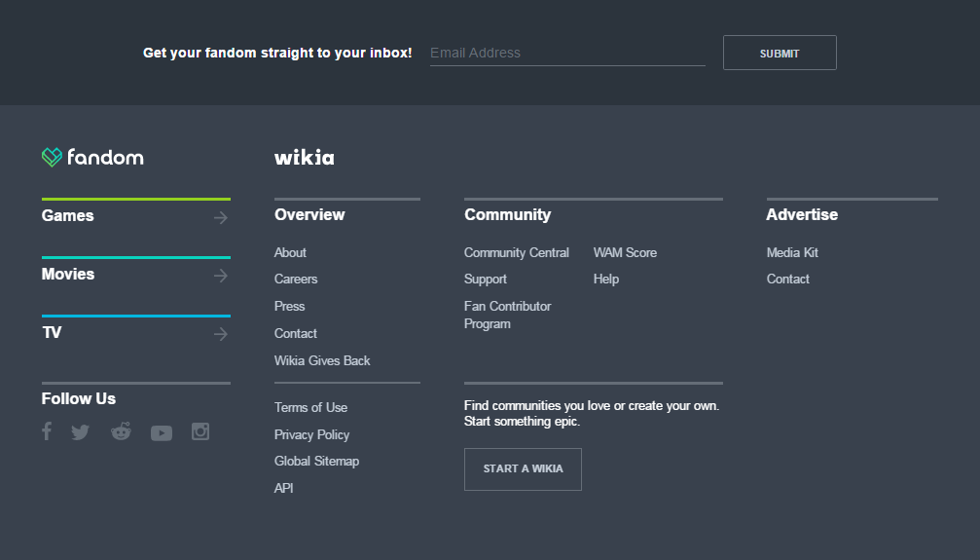Visit the Privacy Policy link
Screen dimensions: 980x560
311,434
